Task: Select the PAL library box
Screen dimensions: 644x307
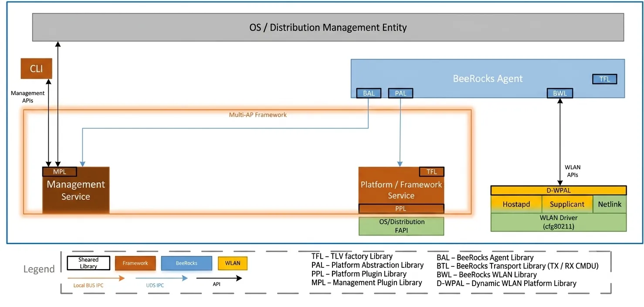Action: pos(400,93)
